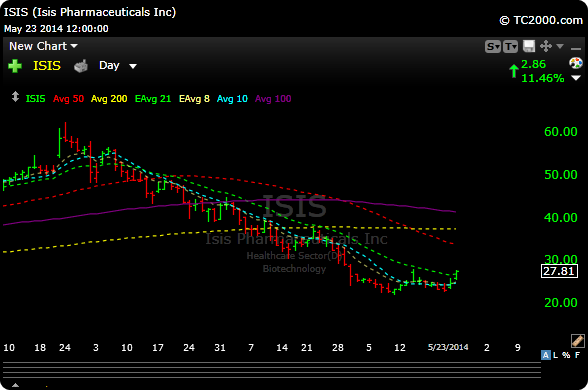588x390 pixels.
Task: Click the TC2000.com copyright text
Action: click(x=541, y=20)
